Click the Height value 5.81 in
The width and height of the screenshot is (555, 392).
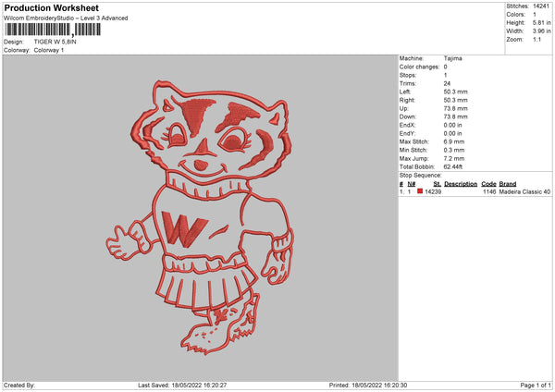[541, 22]
